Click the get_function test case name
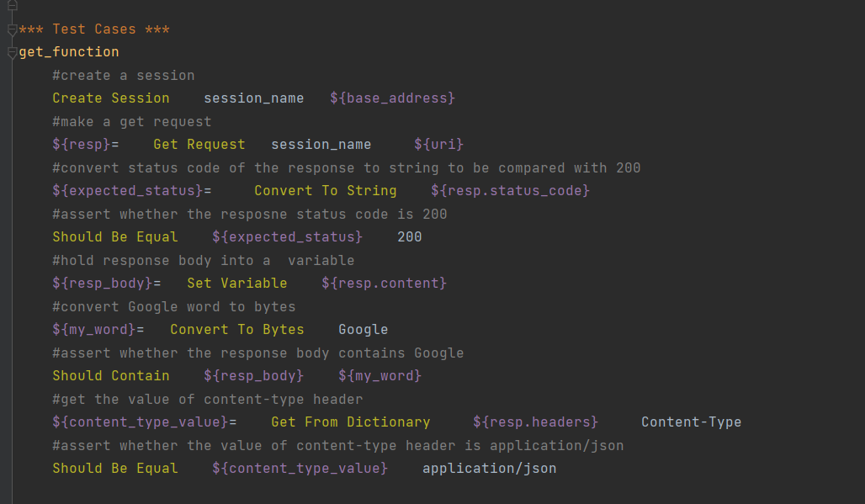 coord(69,52)
